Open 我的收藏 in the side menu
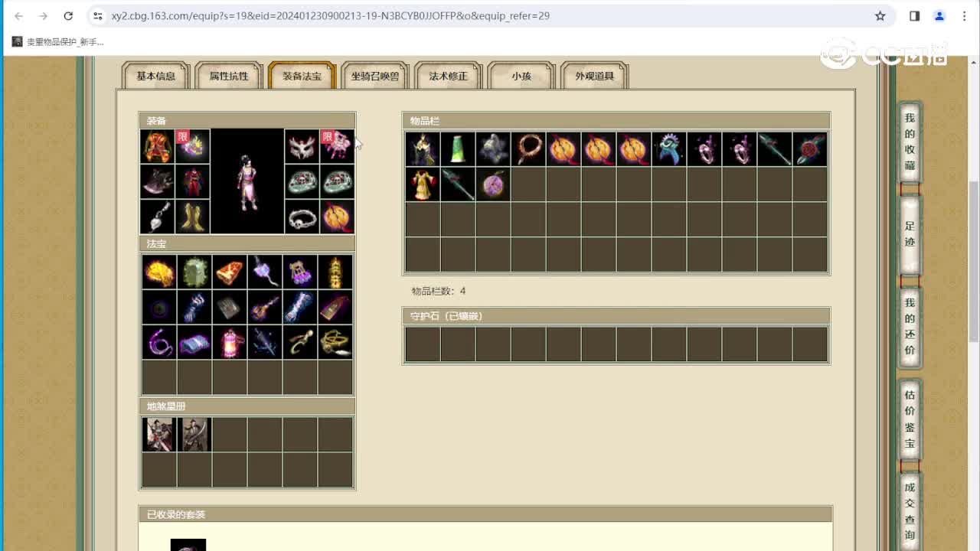This screenshot has height=551, width=980. coord(910,142)
